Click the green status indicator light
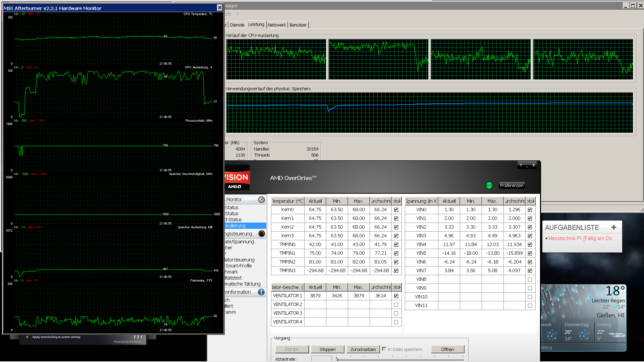Screen dimensions: 644x362 tap(489, 185)
